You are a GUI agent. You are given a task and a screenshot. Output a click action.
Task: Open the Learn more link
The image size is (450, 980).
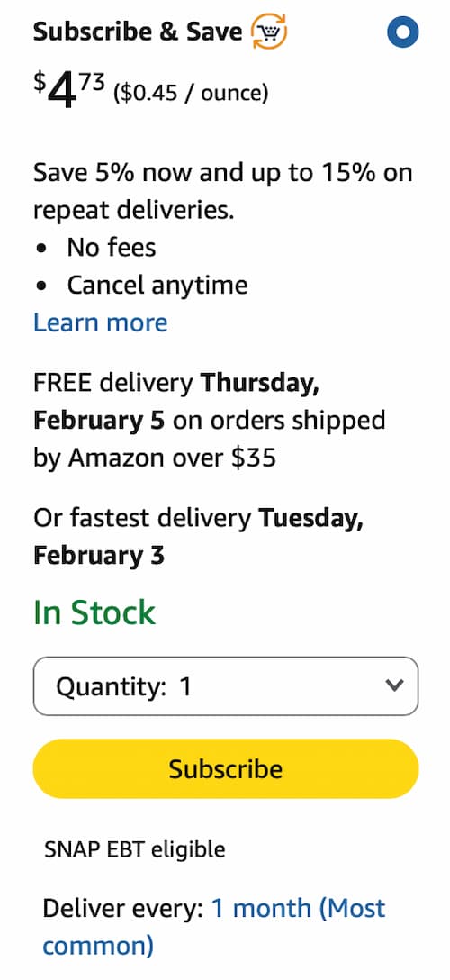coord(101,323)
